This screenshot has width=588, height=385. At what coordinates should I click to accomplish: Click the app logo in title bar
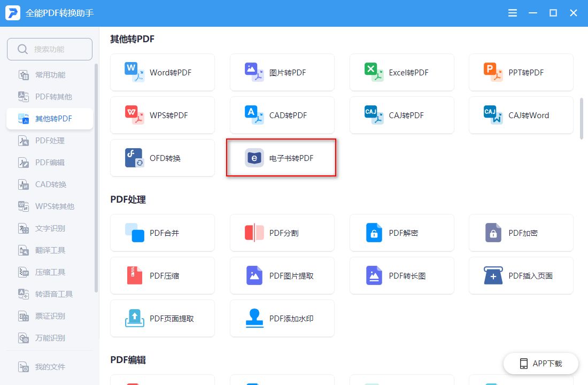13,13
